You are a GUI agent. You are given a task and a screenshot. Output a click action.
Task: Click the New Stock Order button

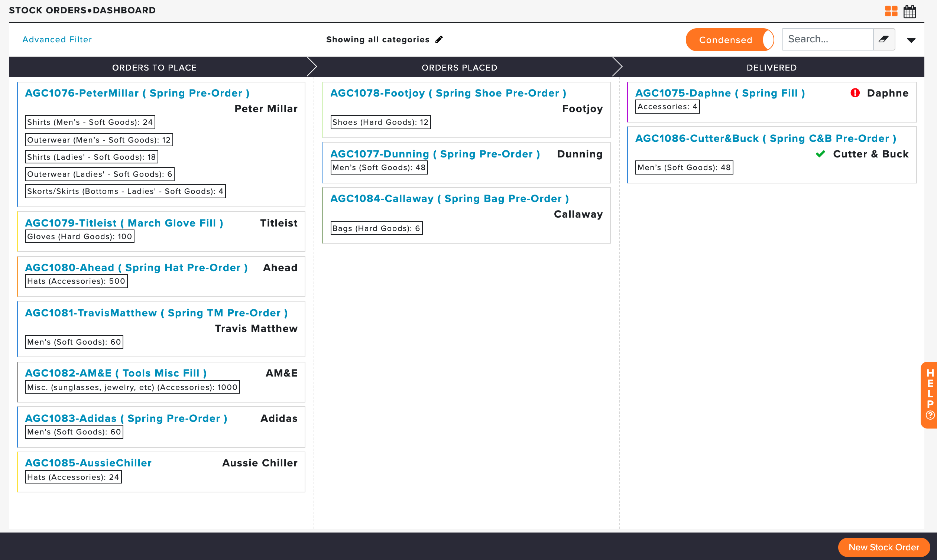pyautogui.click(x=884, y=547)
